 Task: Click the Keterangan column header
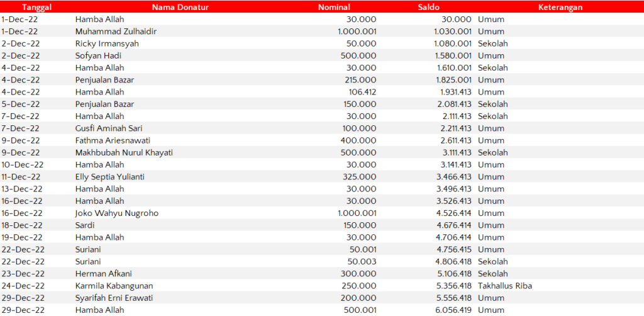pyautogui.click(x=560, y=8)
